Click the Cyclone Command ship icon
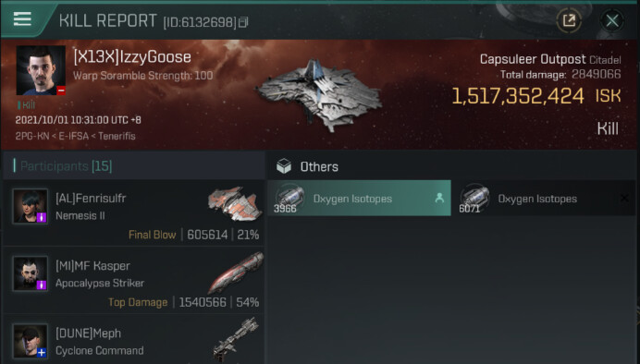The height and width of the screenshot is (364, 640). 236,339
